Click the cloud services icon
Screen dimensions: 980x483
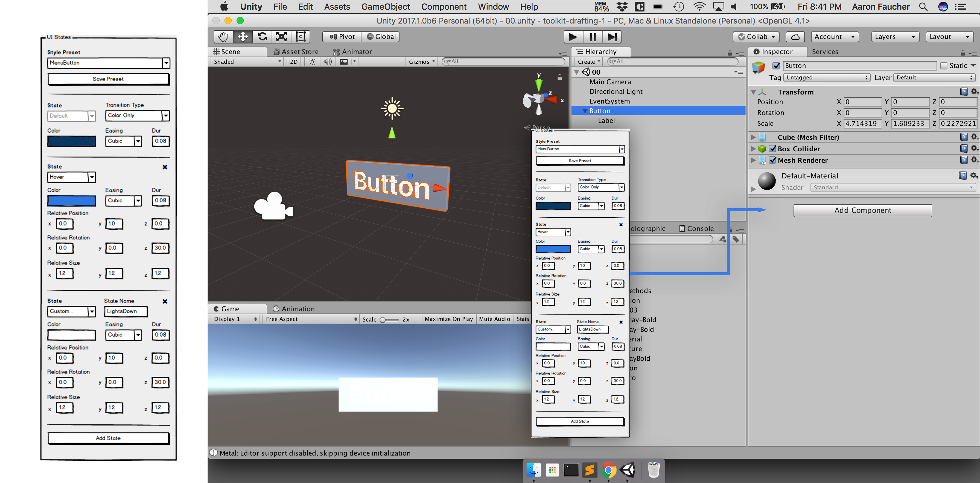pos(795,37)
